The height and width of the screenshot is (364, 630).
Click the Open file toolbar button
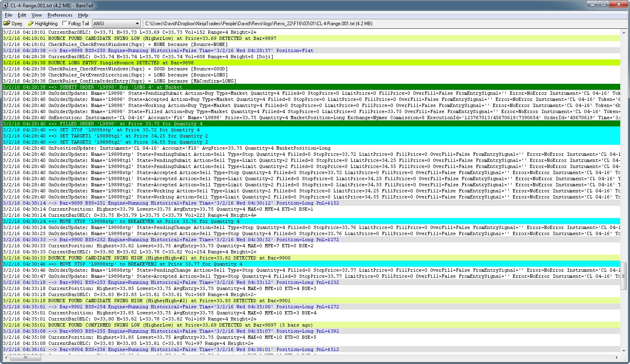[x=13, y=24]
